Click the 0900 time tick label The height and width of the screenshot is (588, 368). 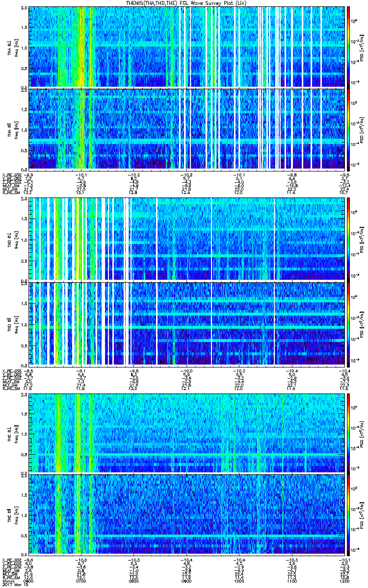pos(186,581)
